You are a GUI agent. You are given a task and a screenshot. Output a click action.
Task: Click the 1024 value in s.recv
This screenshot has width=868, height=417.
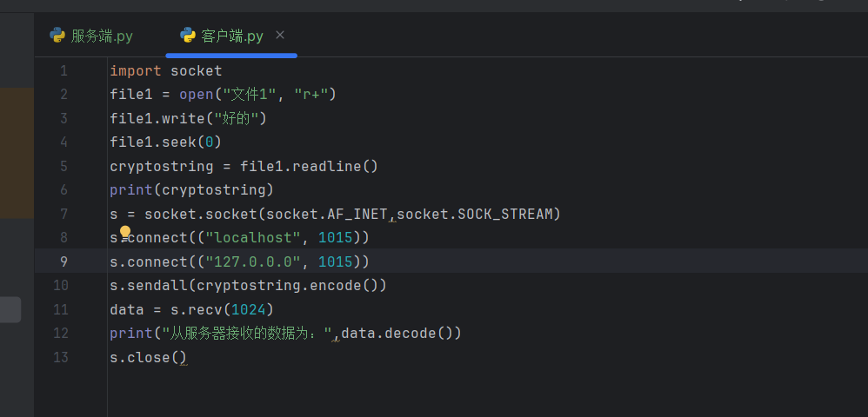pyautogui.click(x=249, y=309)
